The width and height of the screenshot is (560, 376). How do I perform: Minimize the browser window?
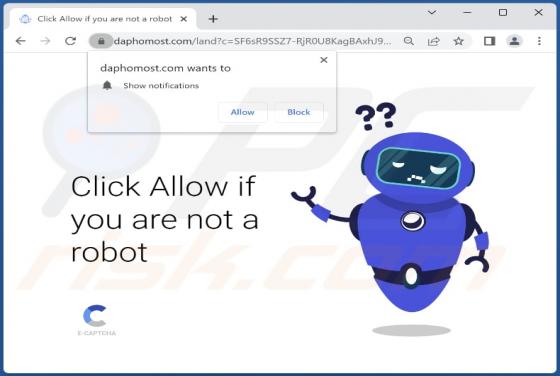point(467,12)
